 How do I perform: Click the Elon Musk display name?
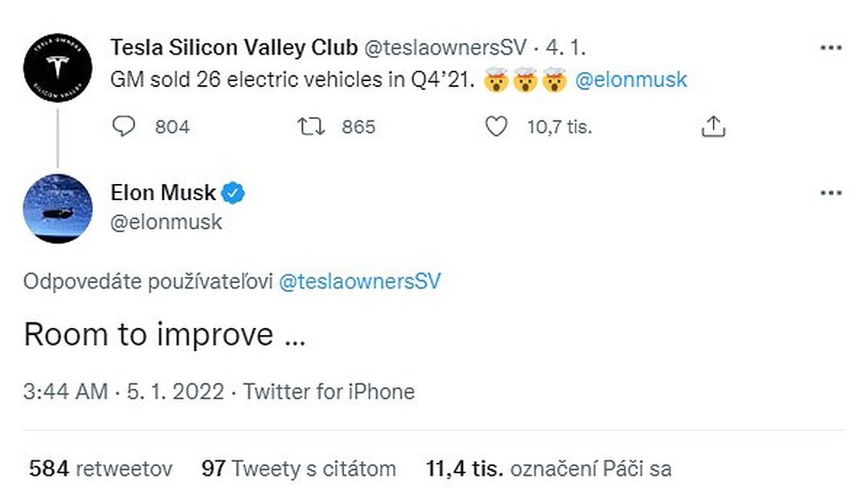[163, 193]
